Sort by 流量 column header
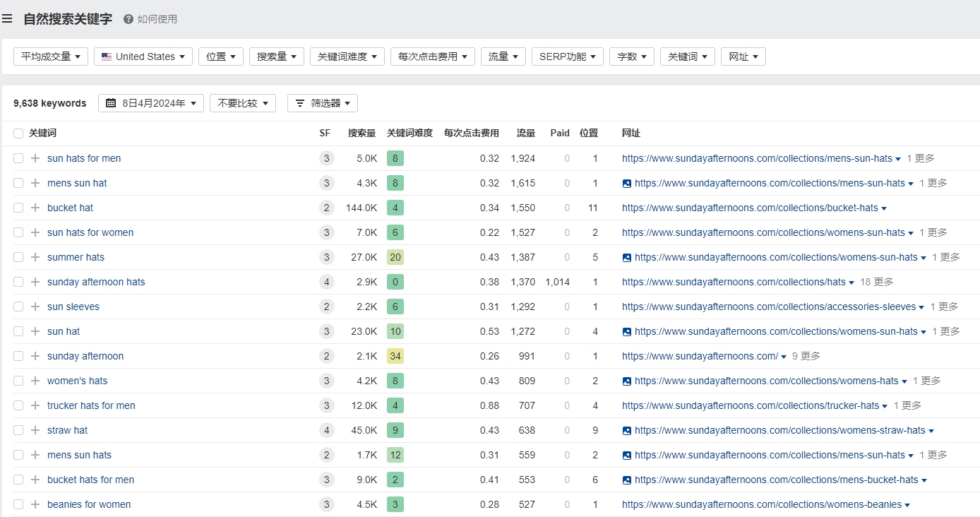 click(526, 133)
